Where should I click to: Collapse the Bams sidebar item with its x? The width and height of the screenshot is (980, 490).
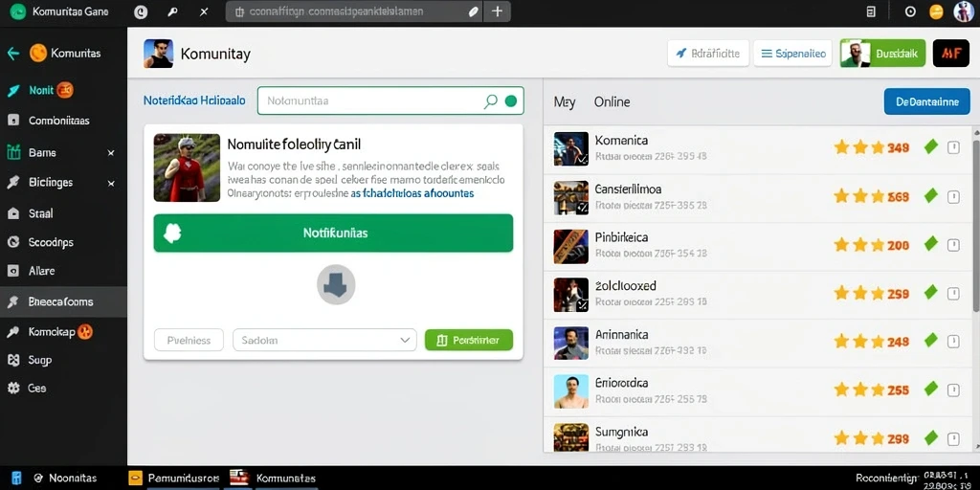click(111, 152)
